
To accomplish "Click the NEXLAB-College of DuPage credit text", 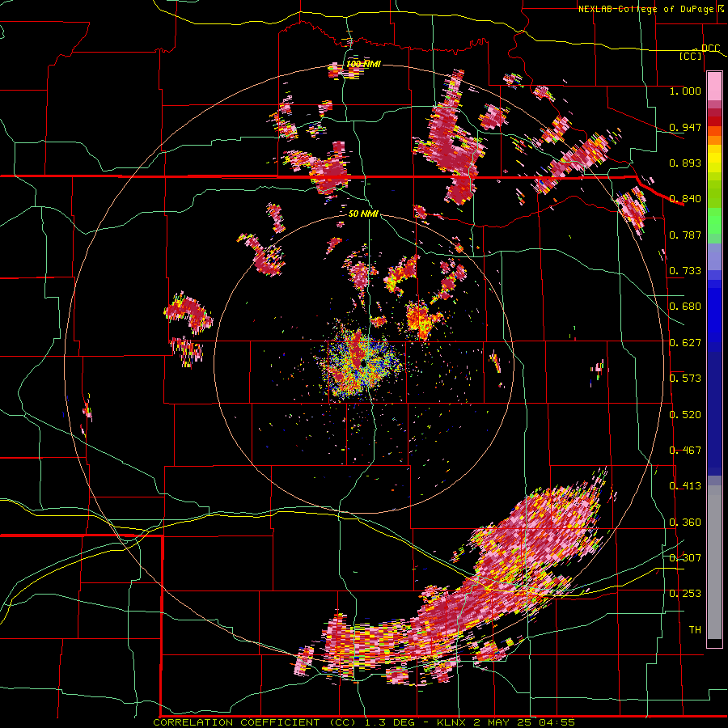I will 645,9.
